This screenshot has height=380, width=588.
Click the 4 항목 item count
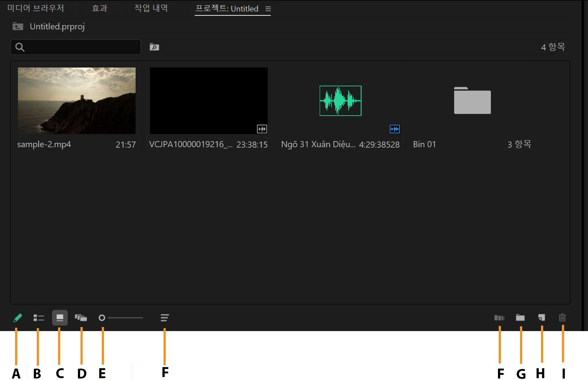553,47
